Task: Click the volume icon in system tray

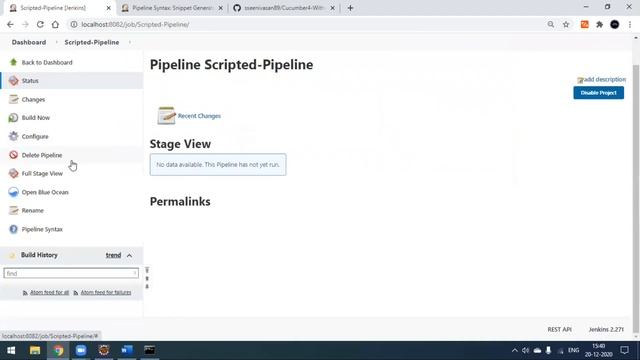Action: [525, 350]
